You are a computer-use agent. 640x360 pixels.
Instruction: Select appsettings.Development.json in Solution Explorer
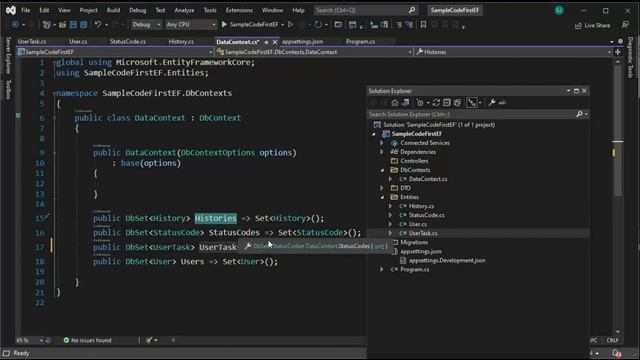pos(447,260)
